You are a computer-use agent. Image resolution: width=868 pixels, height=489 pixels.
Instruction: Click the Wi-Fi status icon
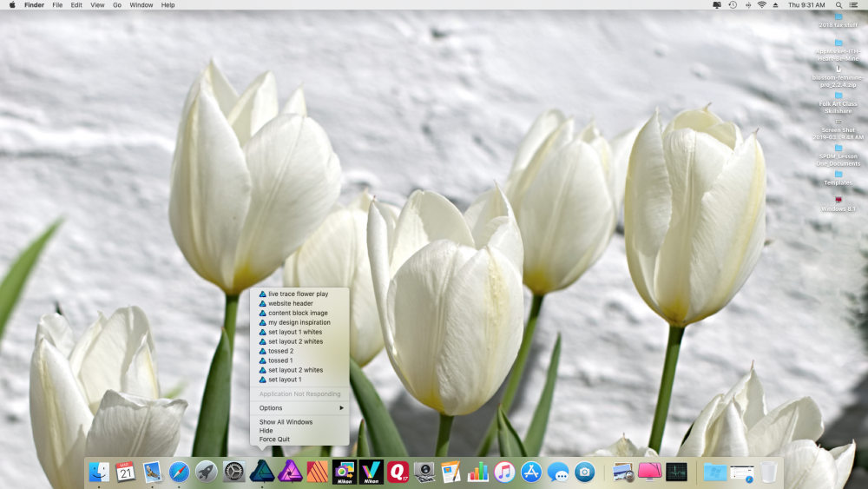[762, 5]
